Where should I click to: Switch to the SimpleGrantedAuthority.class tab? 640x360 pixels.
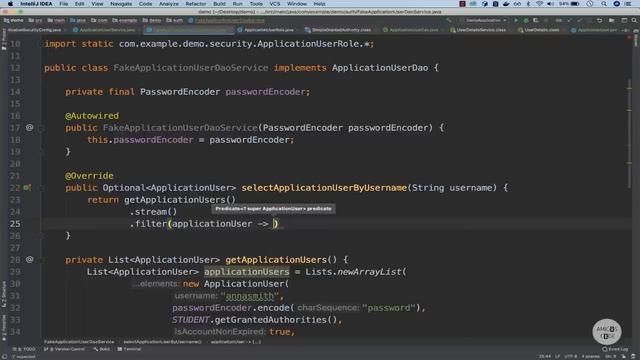pyautogui.click(x=338, y=30)
